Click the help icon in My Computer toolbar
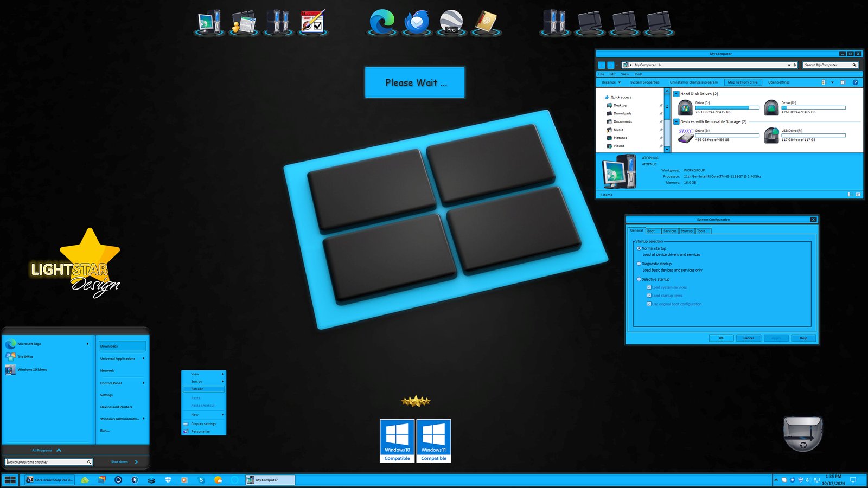The height and width of the screenshot is (488, 868). click(856, 82)
